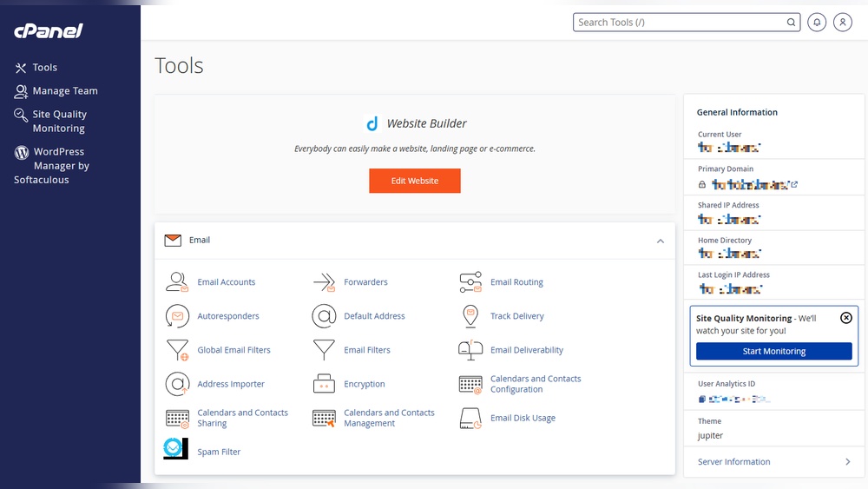The height and width of the screenshot is (489, 868).
Task: Open the Track Delivery link
Action: tap(517, 316)
